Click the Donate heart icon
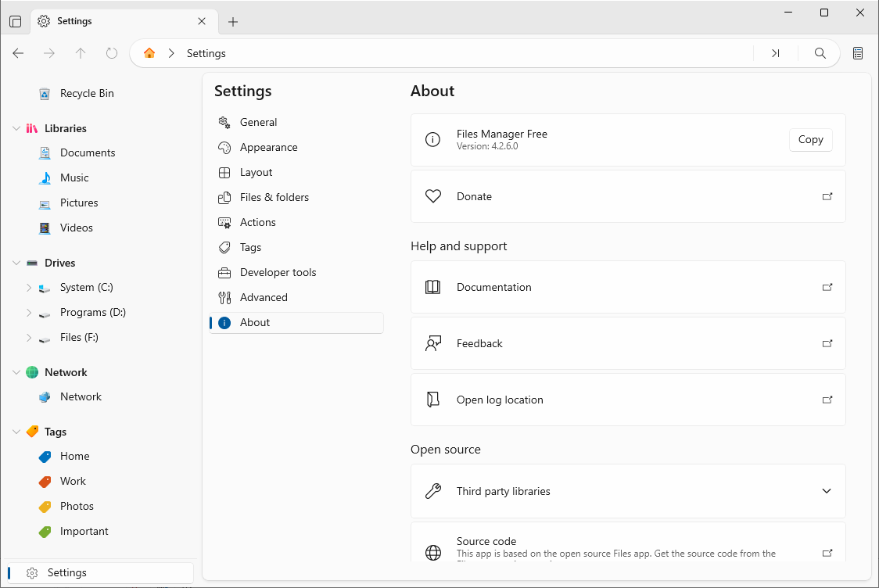 [432, 196]
